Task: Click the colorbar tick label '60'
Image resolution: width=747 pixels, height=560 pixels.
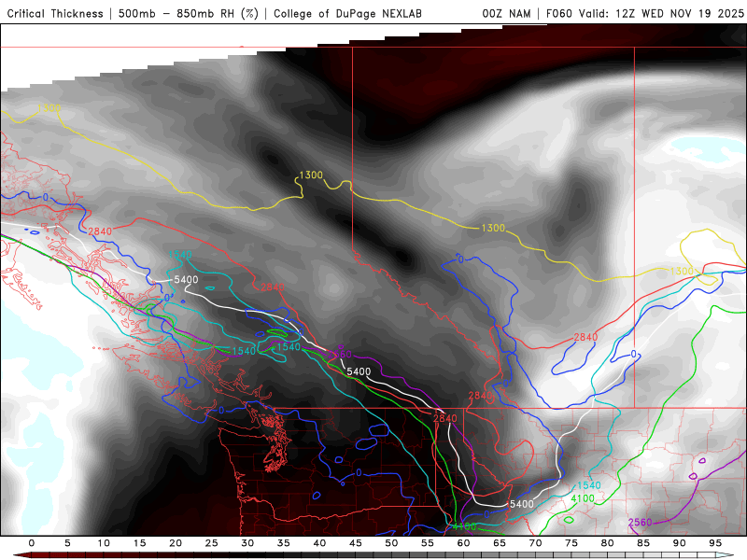Action: pyautogui.click(x=463, y=543)
